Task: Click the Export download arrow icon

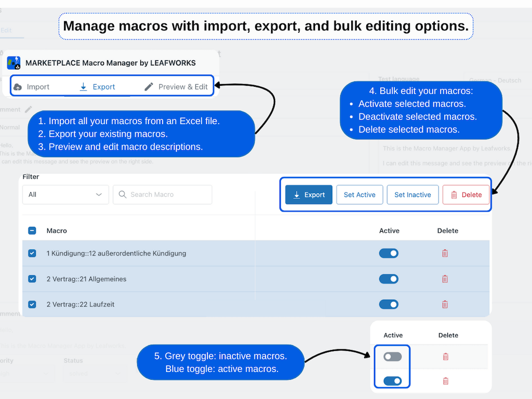Action: 83,86
